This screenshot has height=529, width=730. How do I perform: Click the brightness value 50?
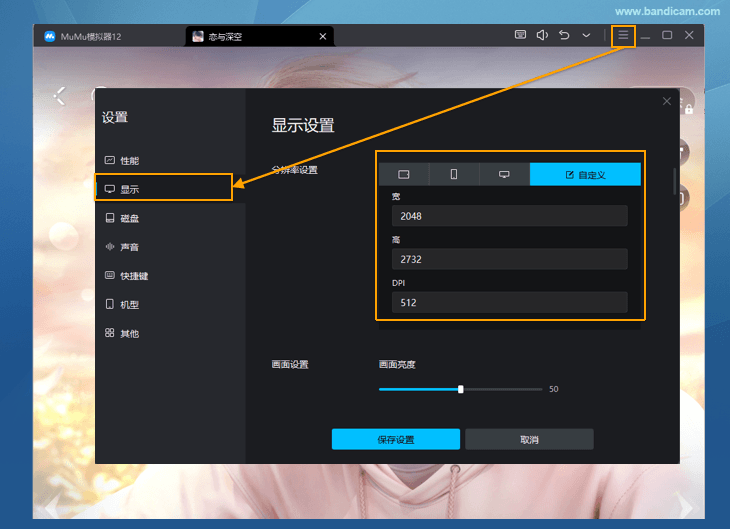click(554, 389)
